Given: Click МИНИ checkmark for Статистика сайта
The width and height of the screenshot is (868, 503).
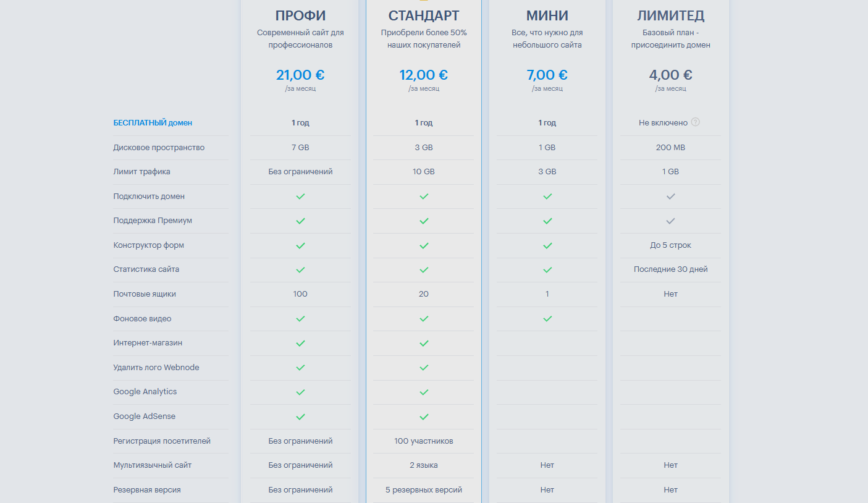Looking at the screenshot, I should click(x=547, y=270).
